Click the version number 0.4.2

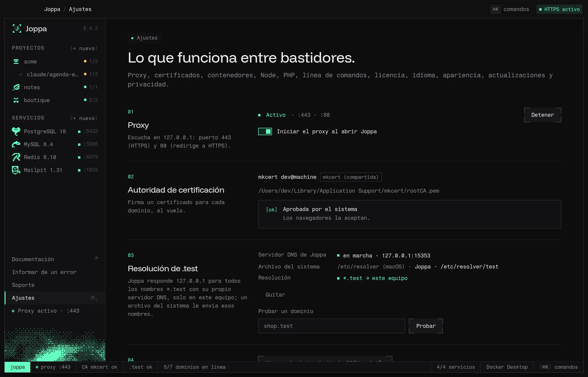[x=90, y=28]
